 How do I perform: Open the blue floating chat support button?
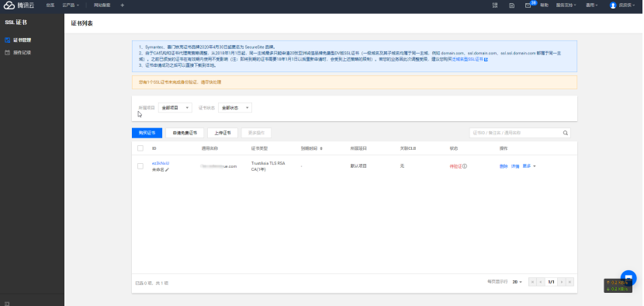[628, 278]
